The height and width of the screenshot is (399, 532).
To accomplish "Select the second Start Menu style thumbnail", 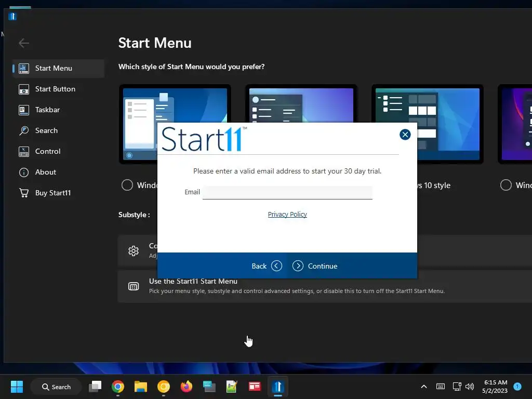I will pyautogui.click(x=301, y=103).
